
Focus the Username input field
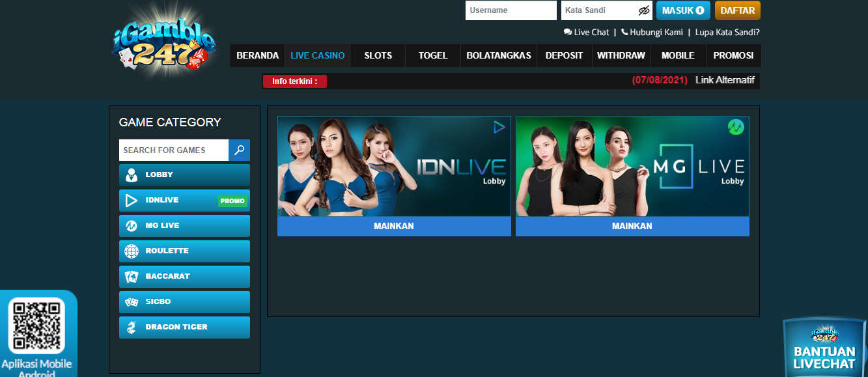tap(511, 10)
